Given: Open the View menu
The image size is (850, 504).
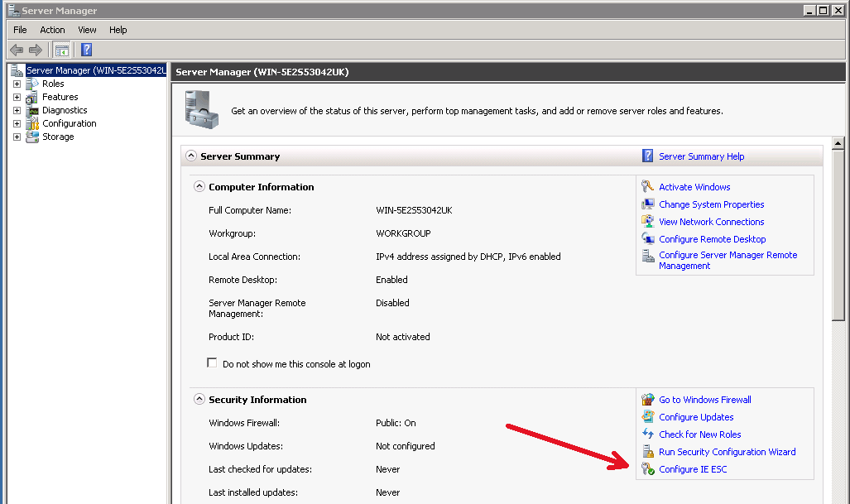Looking at the screenshot, I should coord(87,30).
